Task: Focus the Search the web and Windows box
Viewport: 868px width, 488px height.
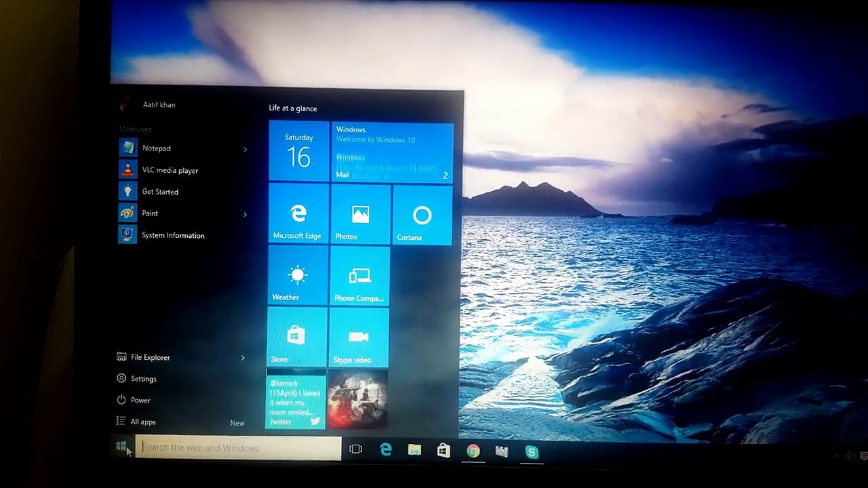Action: [x=238, y=448]
